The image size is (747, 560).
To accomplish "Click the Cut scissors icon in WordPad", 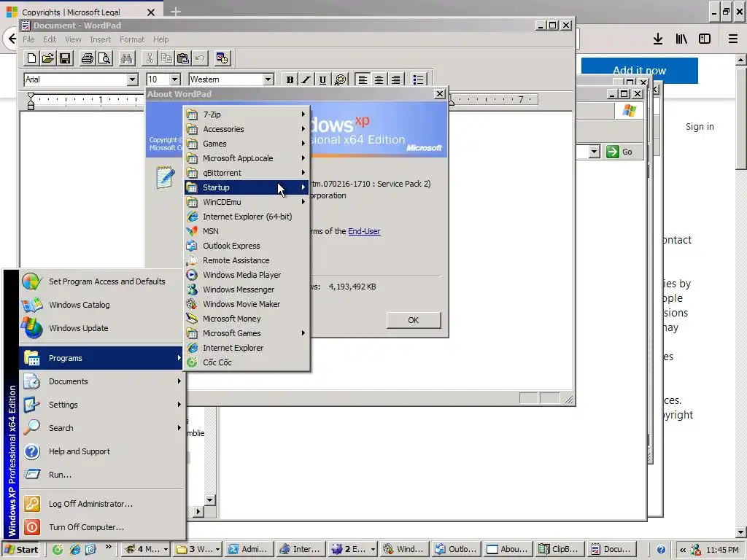I will 150,58.
